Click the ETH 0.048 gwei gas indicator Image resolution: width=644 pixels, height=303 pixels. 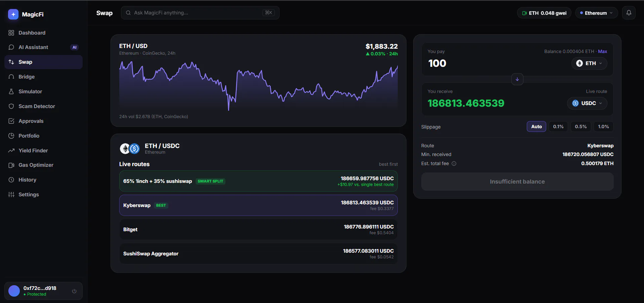pyautogui.click(x=544, y=13)
